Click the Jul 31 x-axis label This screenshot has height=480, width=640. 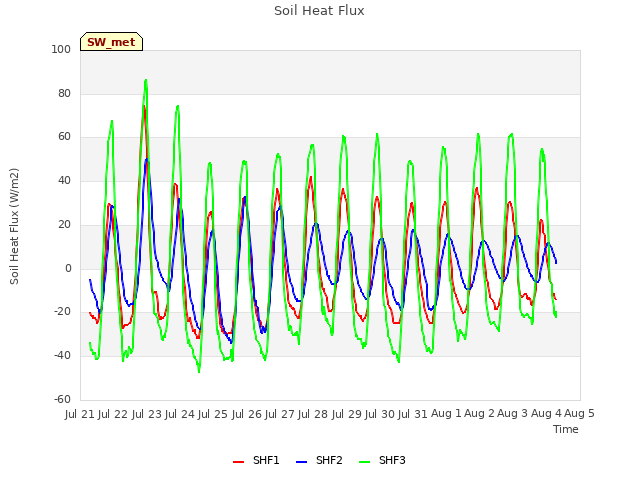[x=413, y=414]
